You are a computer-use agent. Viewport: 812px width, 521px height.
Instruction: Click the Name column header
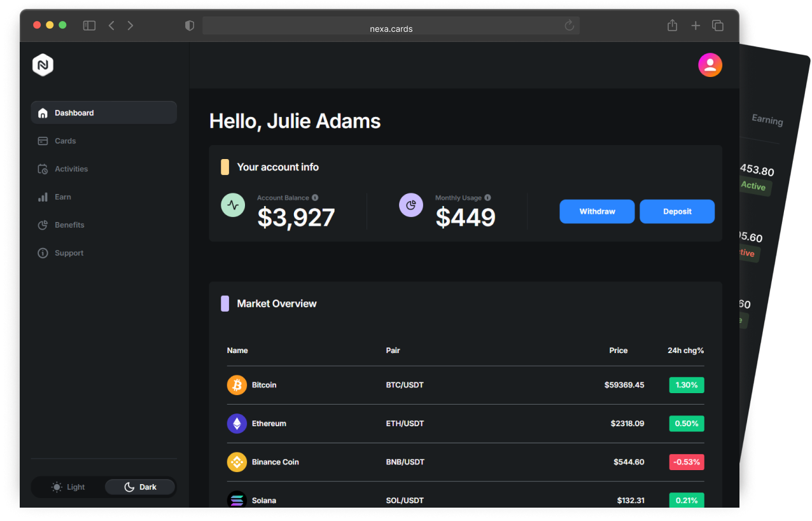[237, 351]
